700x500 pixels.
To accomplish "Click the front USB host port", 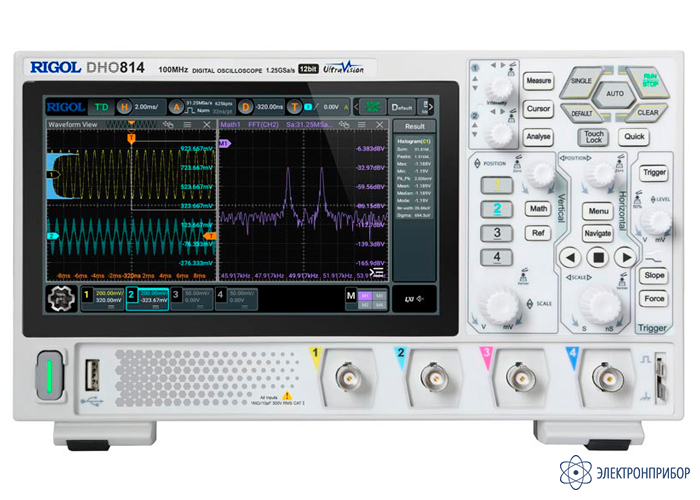I will (x=92, y=375).
